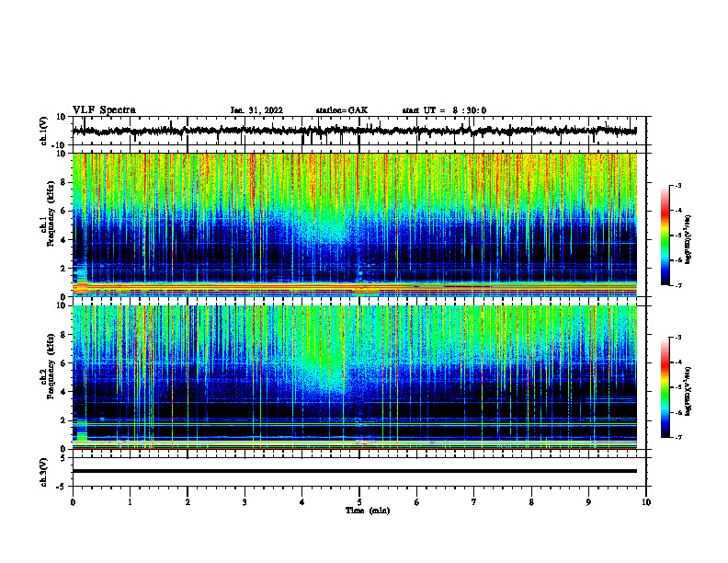This screenshot has height=563, width=728.
Task: Click the "-4" tick on lower color bar
Action: (x=677, y=362)
